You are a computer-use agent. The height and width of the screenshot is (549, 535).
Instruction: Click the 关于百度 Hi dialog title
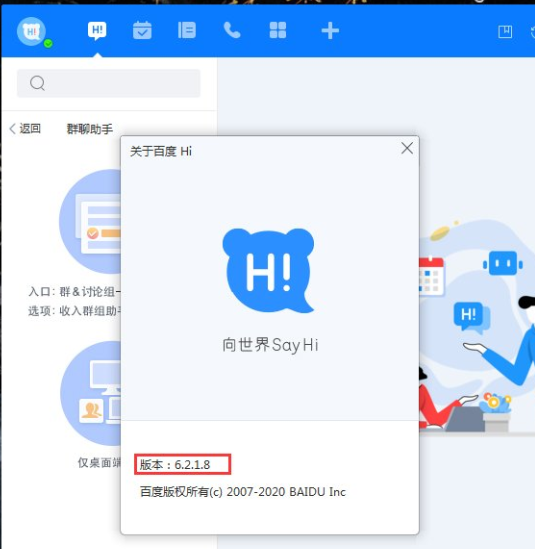coord(161,152)
